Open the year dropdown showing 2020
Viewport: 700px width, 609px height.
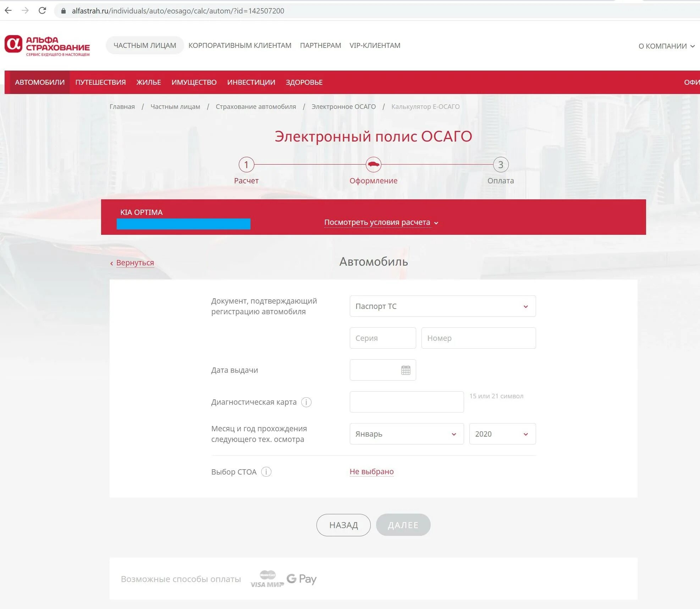point(502,434)
